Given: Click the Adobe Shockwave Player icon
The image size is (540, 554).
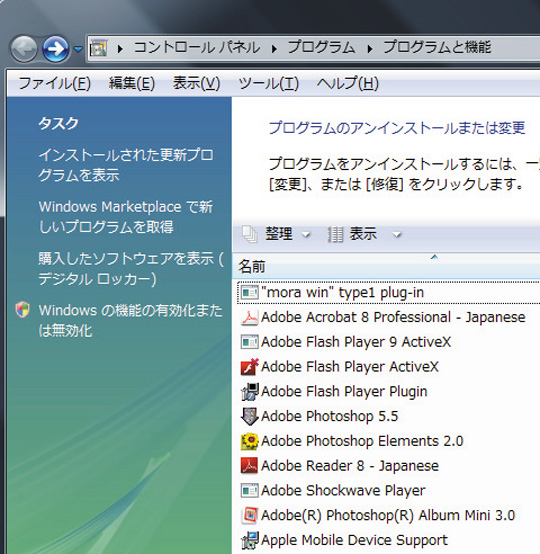Looking at the screenshot, I should (x=250, y=490).
